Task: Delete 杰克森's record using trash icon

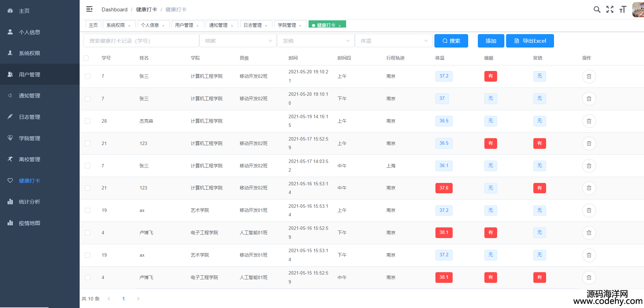Action: point(589,121)
